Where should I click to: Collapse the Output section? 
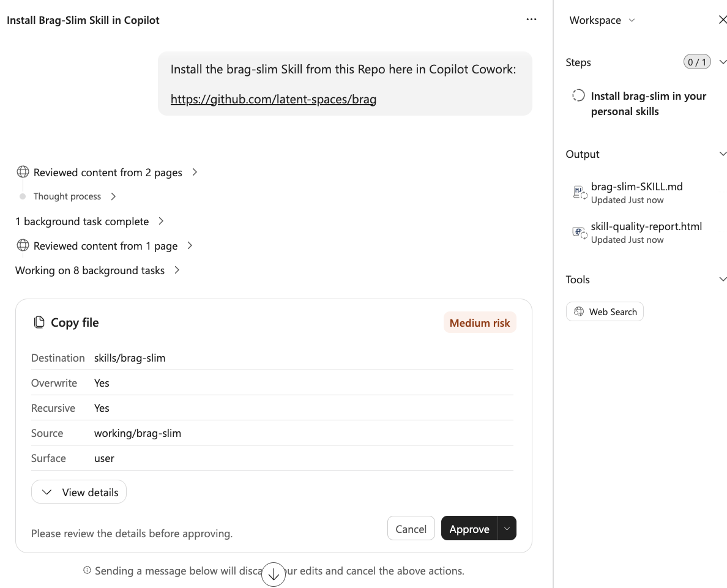(x=722, y=154)
